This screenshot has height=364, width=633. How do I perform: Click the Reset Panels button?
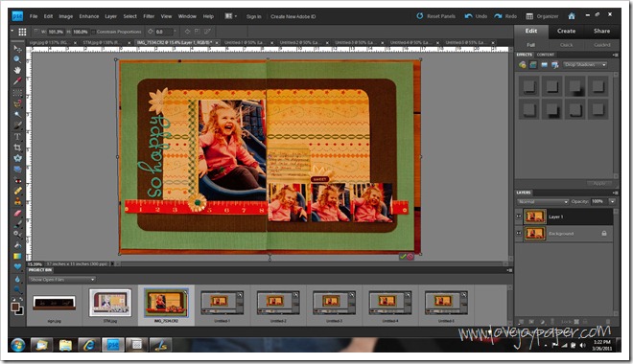click(x=435, y=16)
